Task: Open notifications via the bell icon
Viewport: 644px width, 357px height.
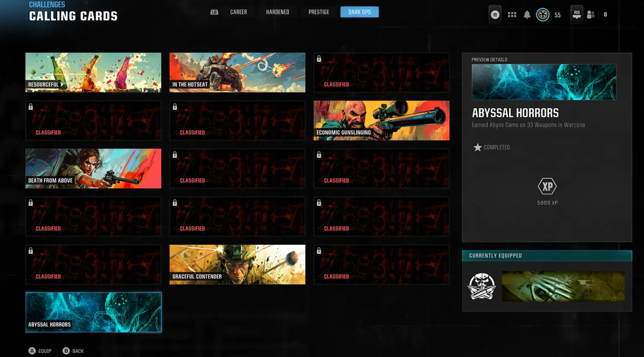Action: click(x=527, y=15)
